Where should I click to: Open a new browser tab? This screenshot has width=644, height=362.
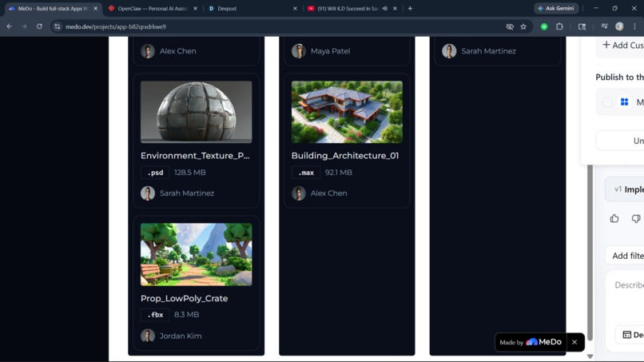(x=410, y=8)
